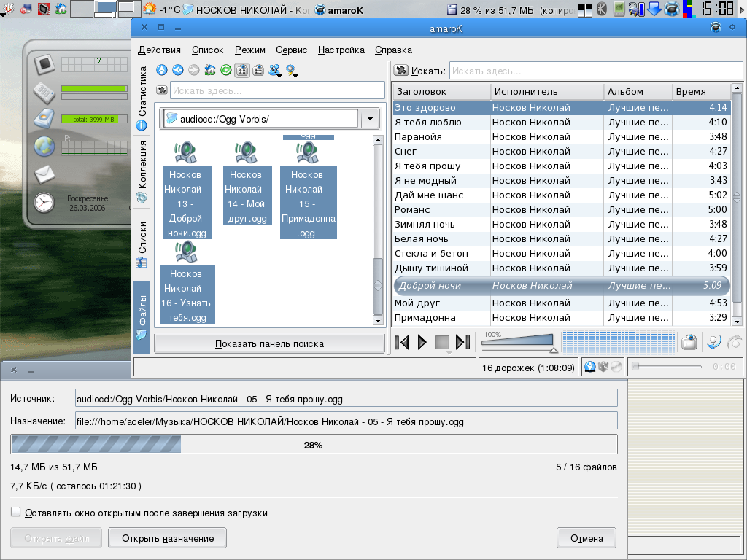The width and height of the screenshot is (747, 560).
Task: Open the stop button dropdown arrow
Action: coord(448,353)
